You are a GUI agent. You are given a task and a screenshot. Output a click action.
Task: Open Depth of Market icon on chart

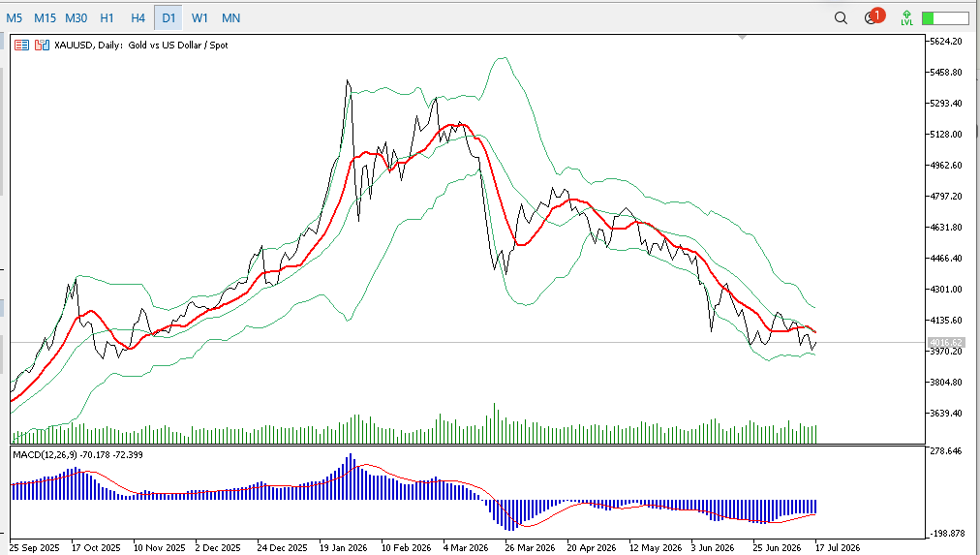click(x=22, y=45)
